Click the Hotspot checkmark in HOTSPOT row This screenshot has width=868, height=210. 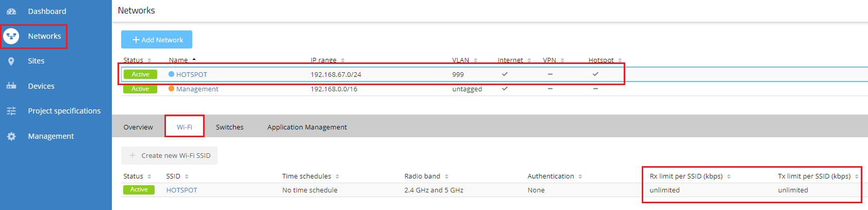(x=595, y=74)
